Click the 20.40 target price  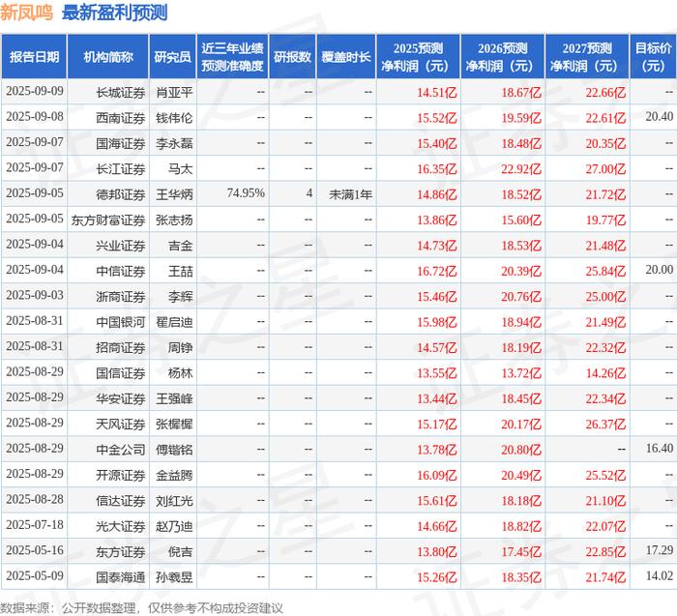(660, 117)
